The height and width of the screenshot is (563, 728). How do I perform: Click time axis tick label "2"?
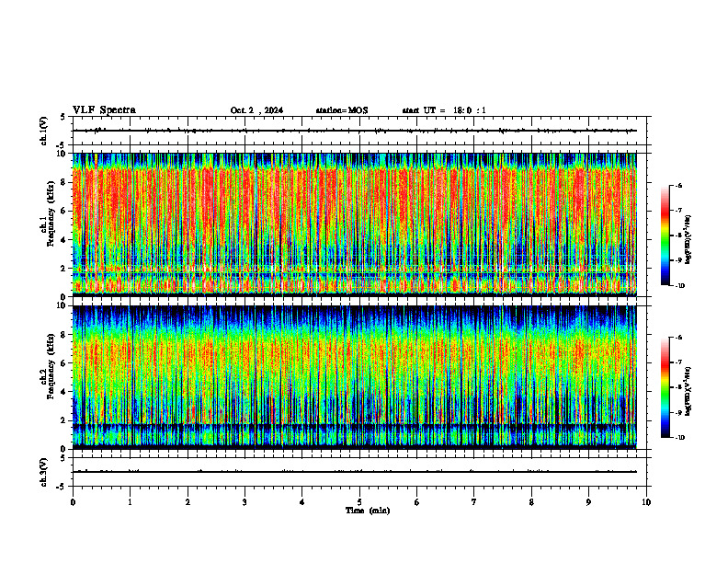point(188,502)
